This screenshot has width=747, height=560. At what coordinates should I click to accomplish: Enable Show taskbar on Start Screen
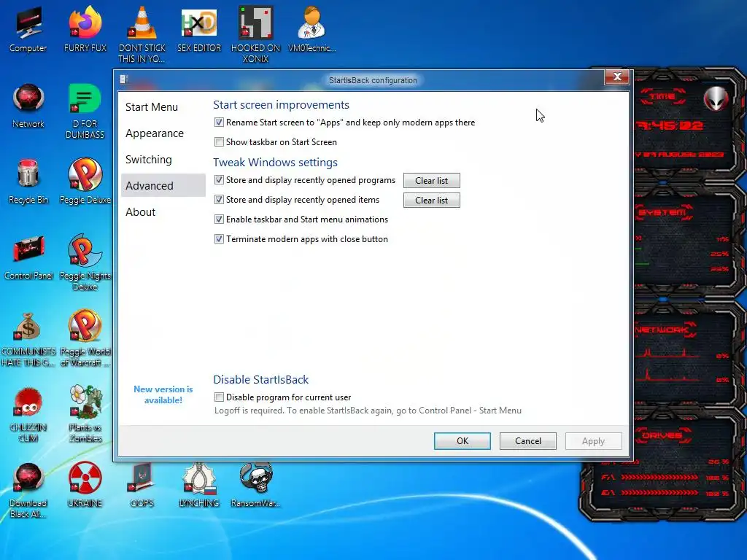pyautogui.click(x=219, y=142)
